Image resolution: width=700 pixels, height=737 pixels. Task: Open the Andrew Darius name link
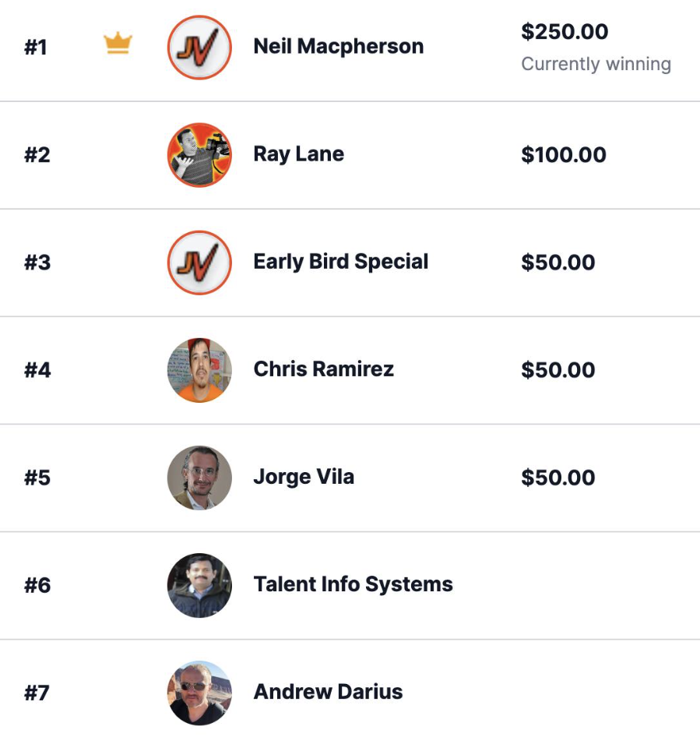click(329, 691)
